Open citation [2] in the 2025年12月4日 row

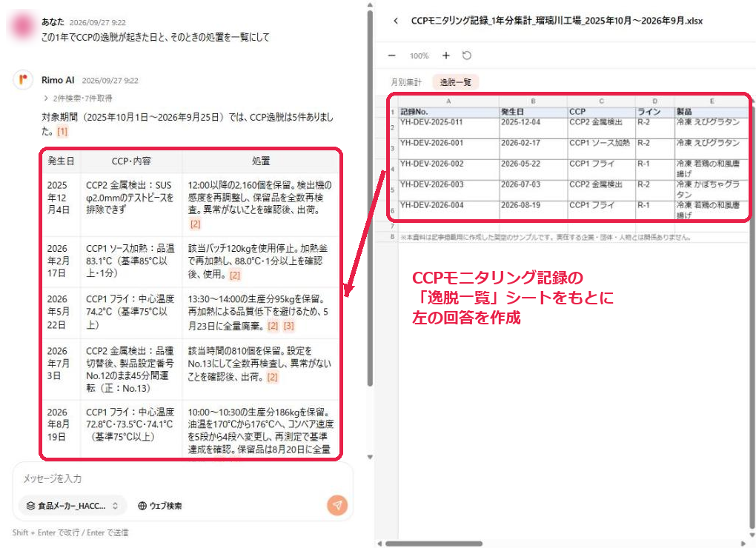tap(195, 224)
